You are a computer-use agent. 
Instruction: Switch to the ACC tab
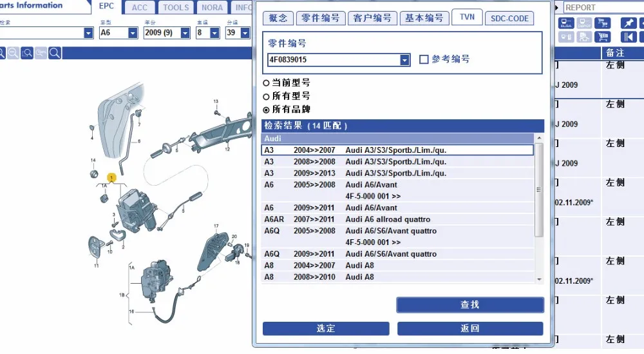140,7
